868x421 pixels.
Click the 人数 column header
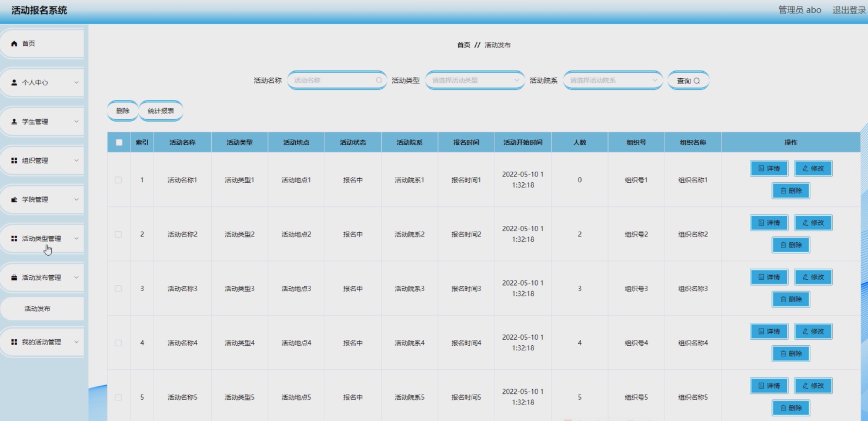pos(579,142)
